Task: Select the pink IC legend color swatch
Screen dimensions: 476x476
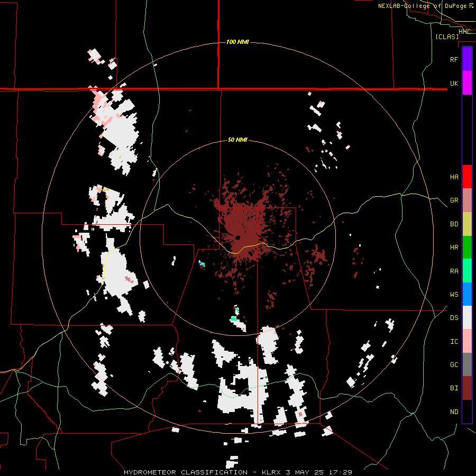Action: tap(467, 341)
